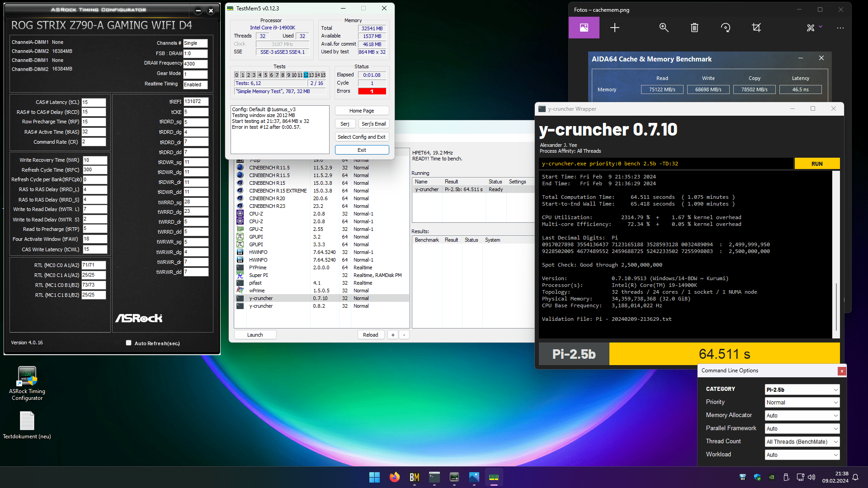Open Firefox from the taskbar
Viewport: 868px width, 488px height.
click(394, 477)
